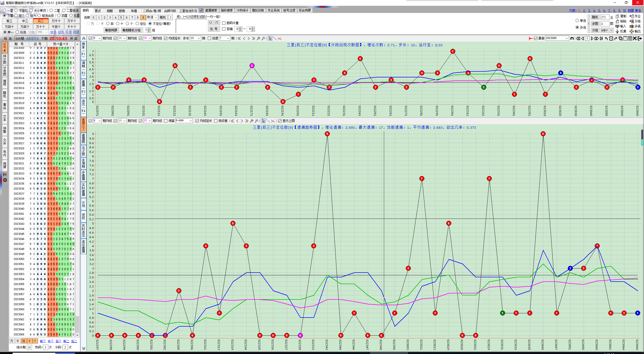Click the paste (粘贴) icon
This screenshot has height=354, width=644.
pos(617,21)
